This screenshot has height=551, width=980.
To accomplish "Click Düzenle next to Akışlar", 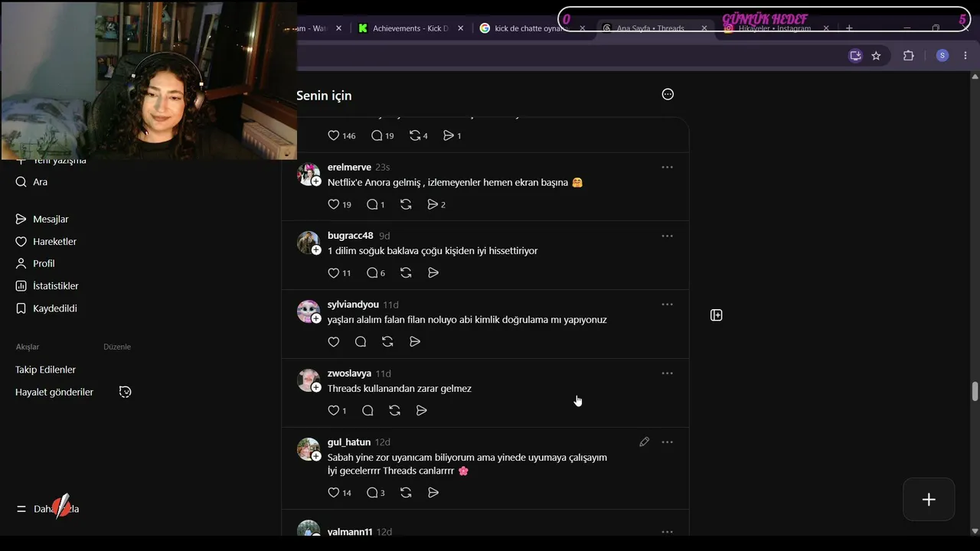I will click(x=117, y=347).
